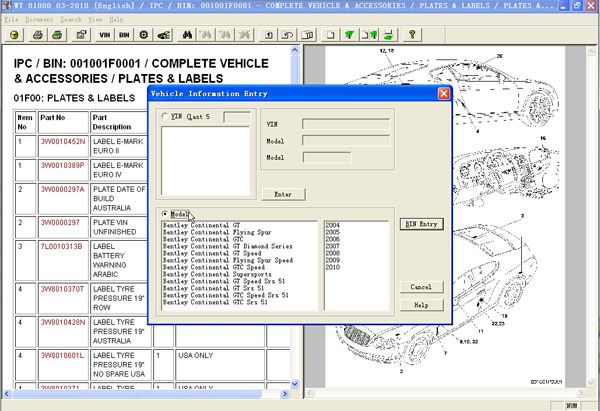The height and width of the screenshot is (411, 600).
Task: Click the printer icon in toolbar
Action: (x=37, y=35)
